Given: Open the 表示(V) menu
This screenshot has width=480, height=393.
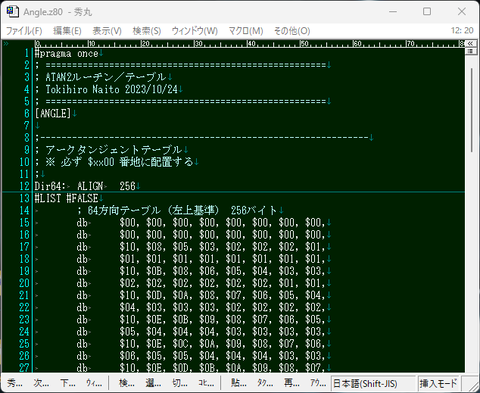Looking at the screenshot, I should click(x=107, y=31).
